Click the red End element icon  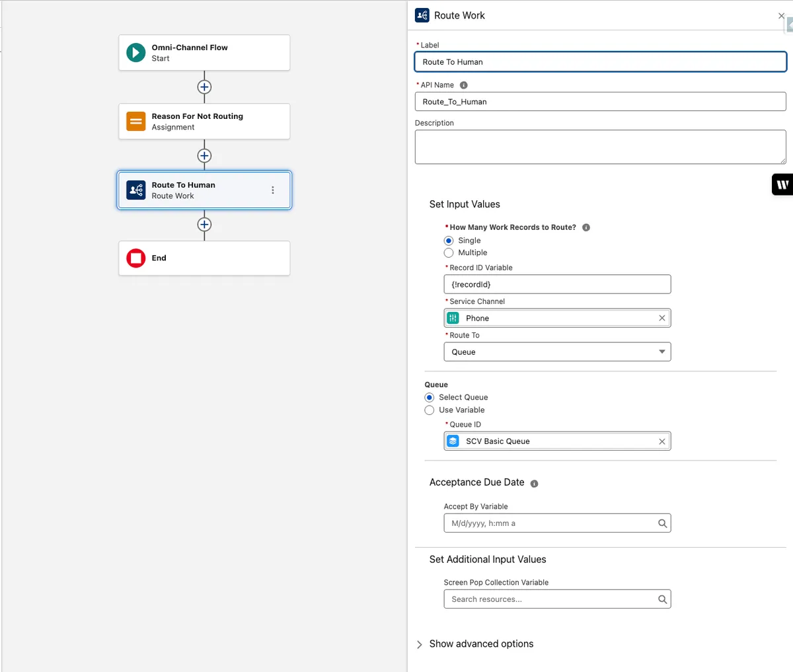(136, 258)
